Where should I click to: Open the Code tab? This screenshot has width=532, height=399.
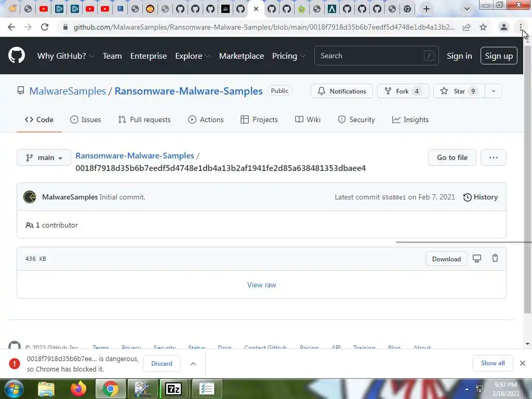click(x=39, y=119)
